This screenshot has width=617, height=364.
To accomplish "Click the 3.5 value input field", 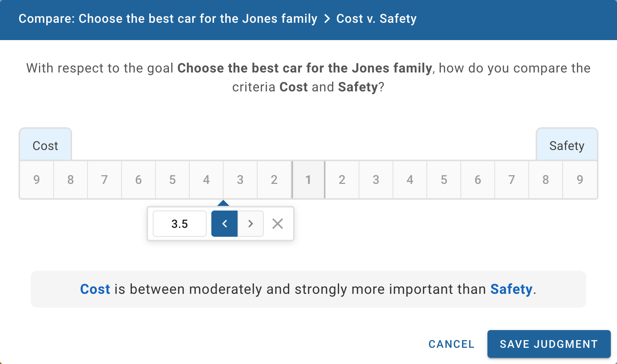I will point(180,224).
